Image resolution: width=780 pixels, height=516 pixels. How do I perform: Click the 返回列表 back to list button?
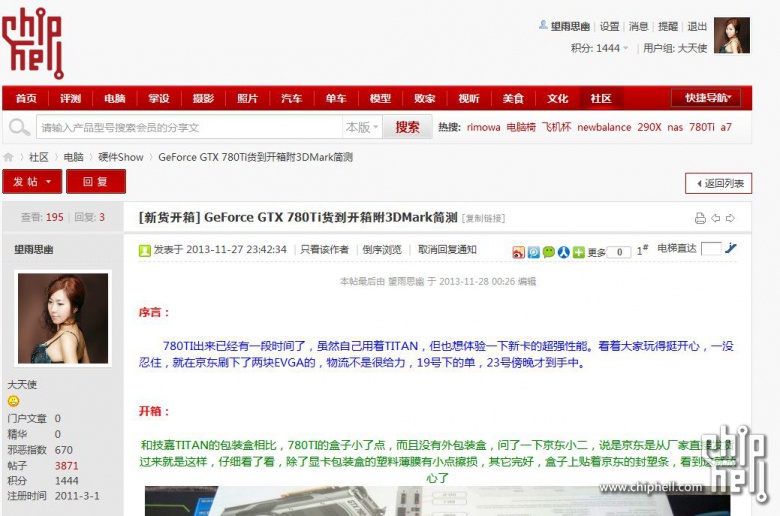point(718,183)
